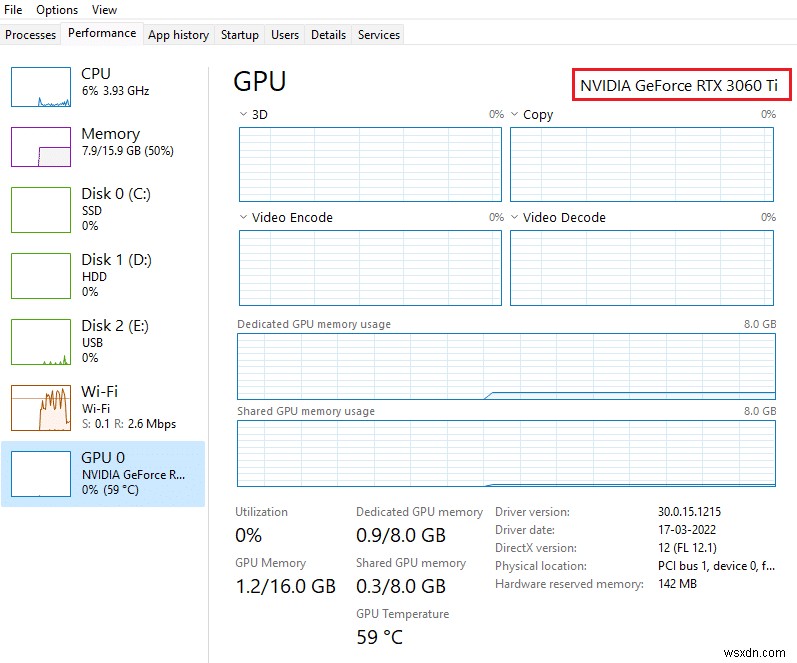Viewport: 797px width, 663px height.
Task: Select Disk 2 (E:) graph thumbnail
Action: pyautogui.click(x=41, y=342)
